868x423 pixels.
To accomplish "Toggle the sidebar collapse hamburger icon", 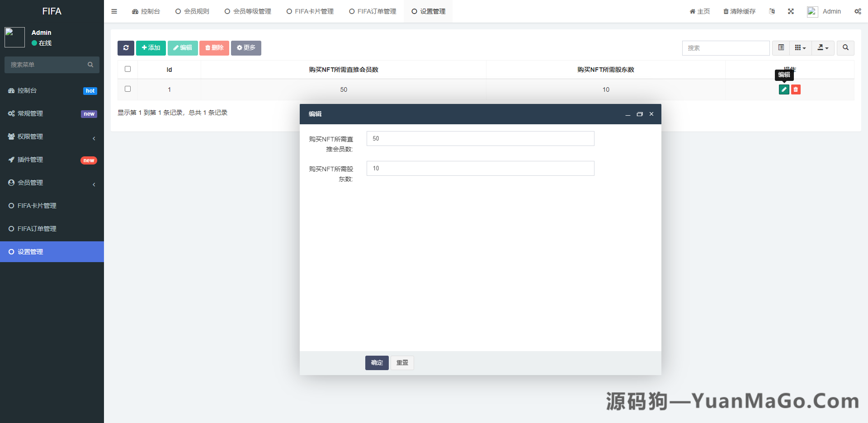I will [x=114, y=11].
